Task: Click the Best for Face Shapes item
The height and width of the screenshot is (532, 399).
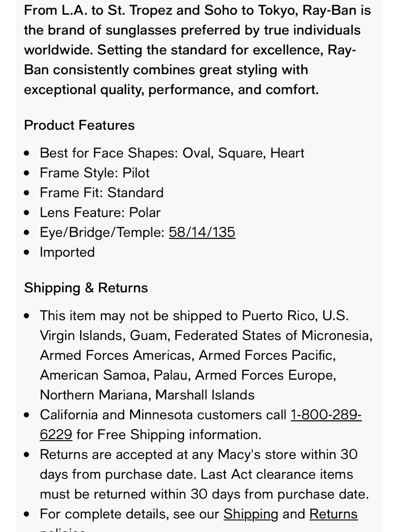Action: click(x=172, y=153)
